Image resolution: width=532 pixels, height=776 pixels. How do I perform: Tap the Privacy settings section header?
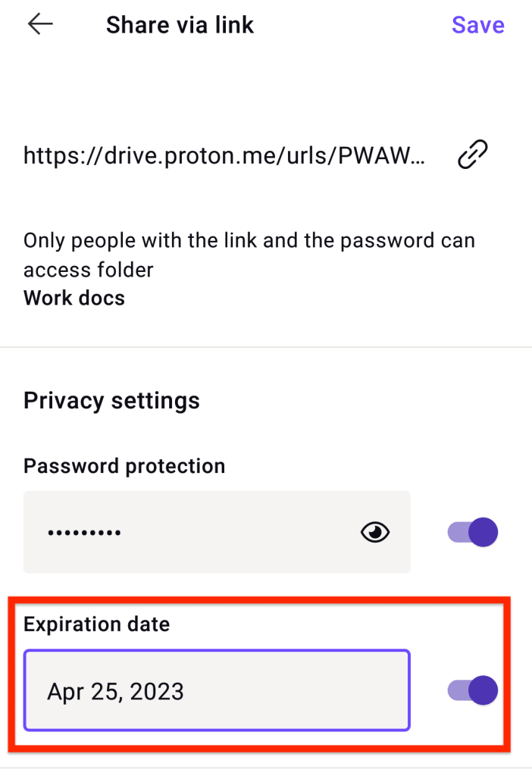click(x=111, y=400)
